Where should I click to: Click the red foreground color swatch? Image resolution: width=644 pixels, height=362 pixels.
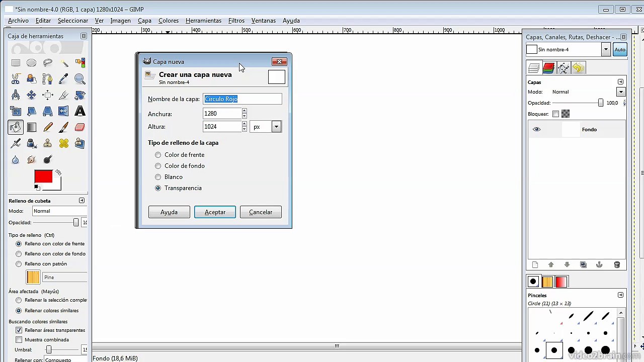pos(43,176)
